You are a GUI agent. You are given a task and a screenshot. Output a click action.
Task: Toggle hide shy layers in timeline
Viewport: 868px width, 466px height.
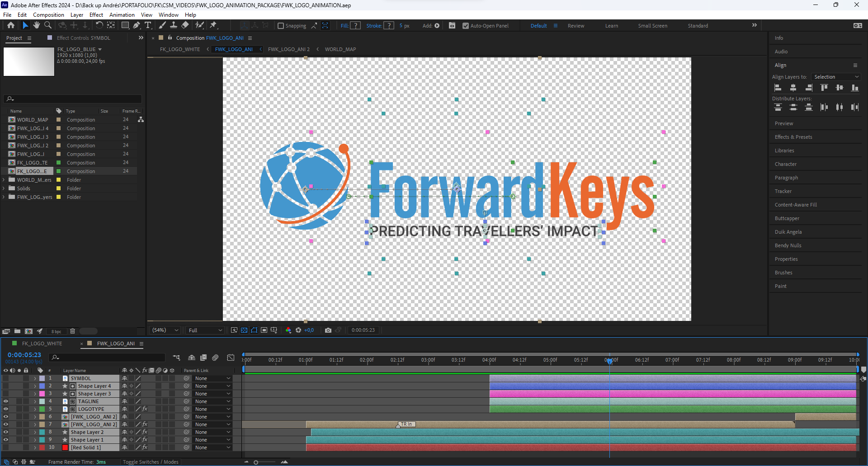coord(192,358)
